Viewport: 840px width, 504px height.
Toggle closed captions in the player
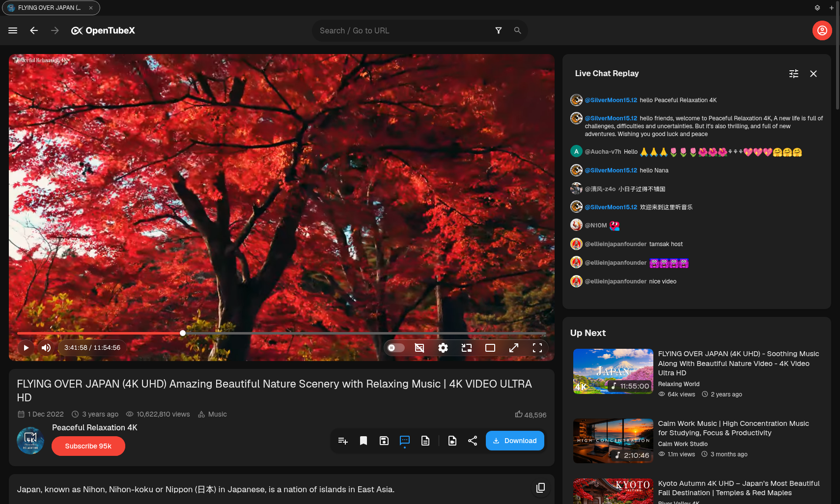tap(420, 348)
